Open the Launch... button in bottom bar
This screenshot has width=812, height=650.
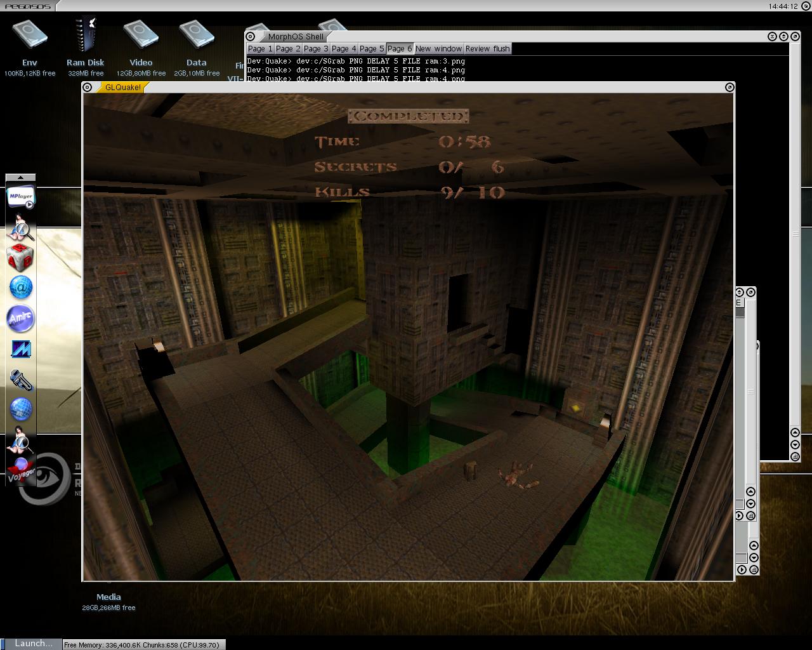click(32, 644)
